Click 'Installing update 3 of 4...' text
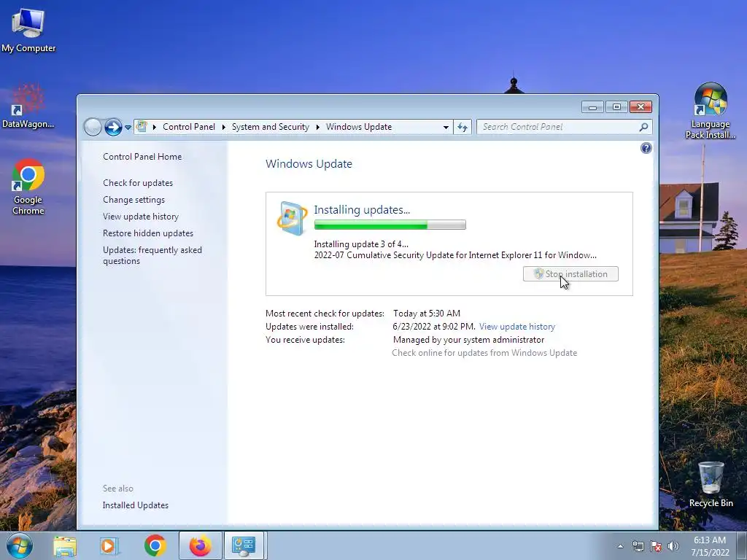The image size is (747, 560). click(360, 244)
